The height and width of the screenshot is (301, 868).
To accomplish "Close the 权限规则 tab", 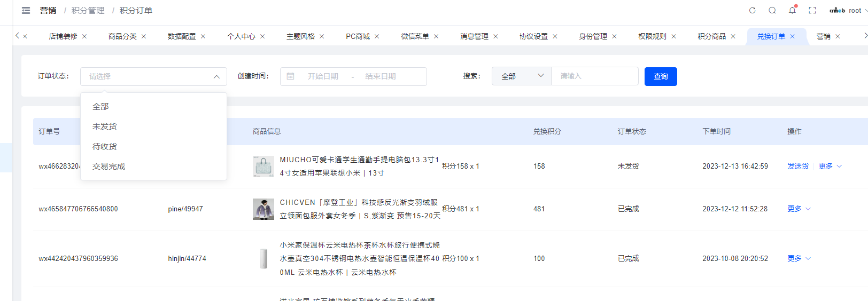I will pyautogui.click(x=673, y=36).
